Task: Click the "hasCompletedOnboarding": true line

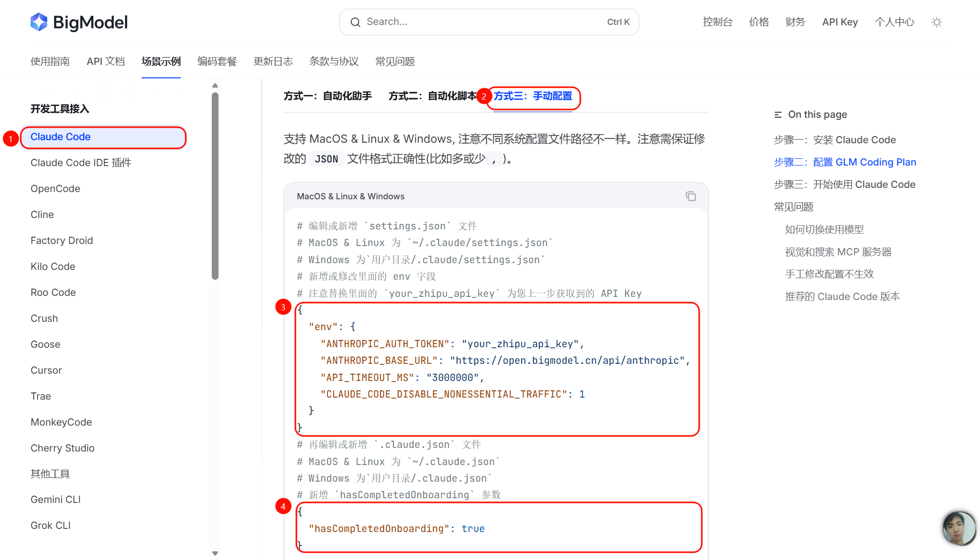Action: click(x=397, y=529)
